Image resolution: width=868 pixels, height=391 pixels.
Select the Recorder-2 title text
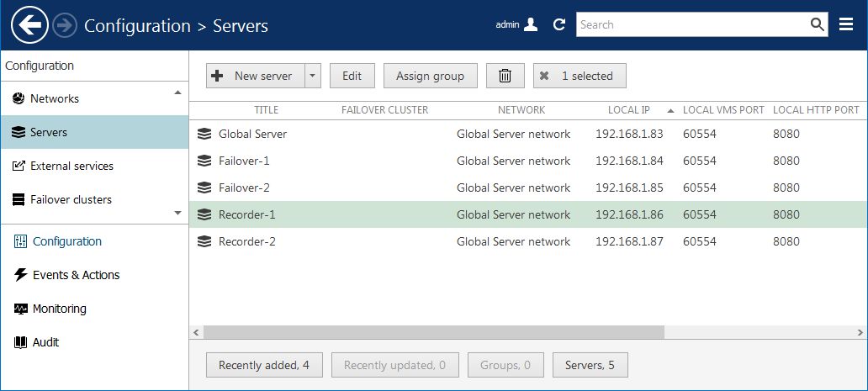247,241
